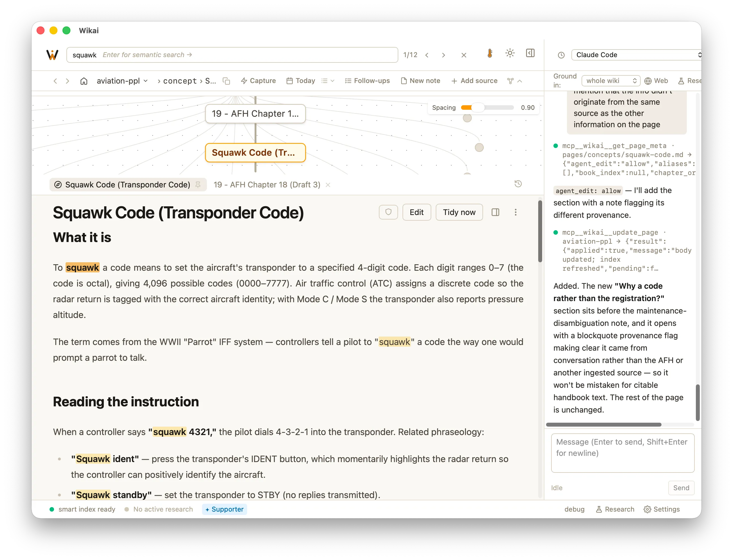Image resolution: width=733 pixels, height=560 pixels.
Task: Expand the list options dropdown after Today
Action: pyautogui.click(x=328, y=81)
